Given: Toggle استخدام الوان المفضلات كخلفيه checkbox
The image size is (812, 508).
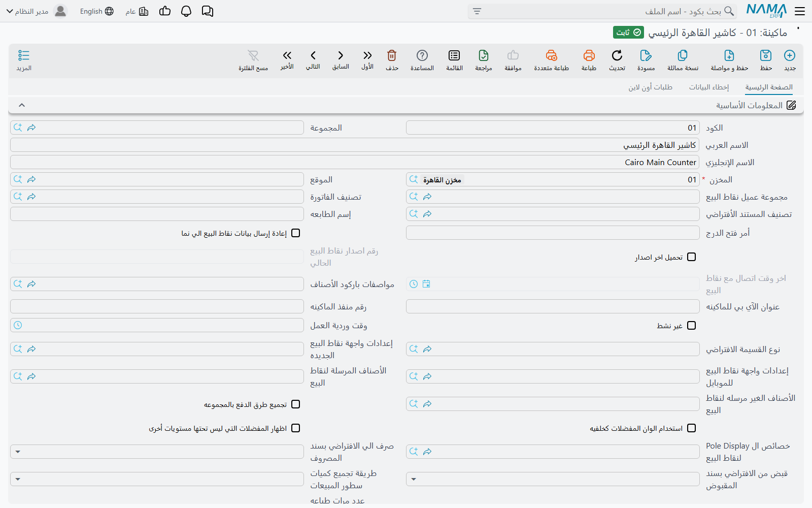Looking at the screenshot, I should pos(691,428).
